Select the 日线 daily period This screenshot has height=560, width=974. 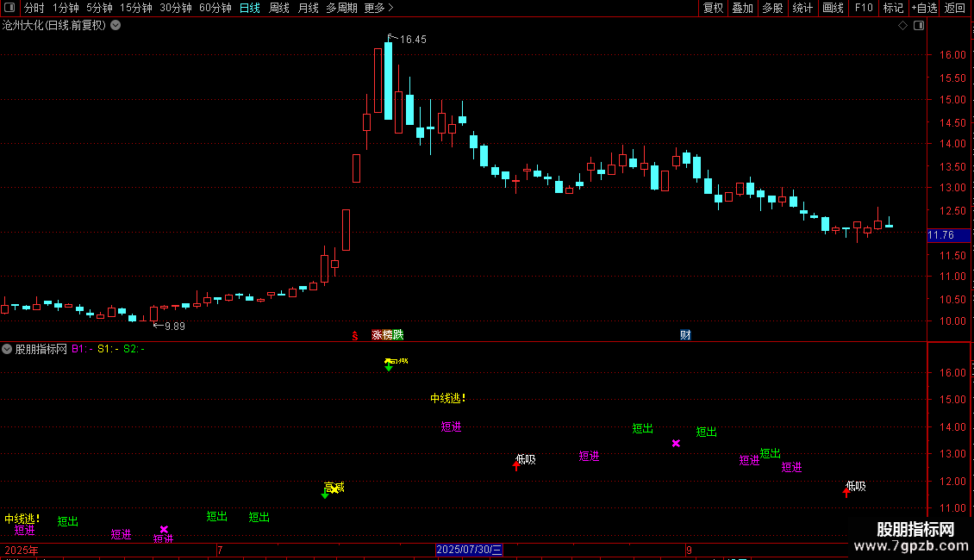pos(250,8)
